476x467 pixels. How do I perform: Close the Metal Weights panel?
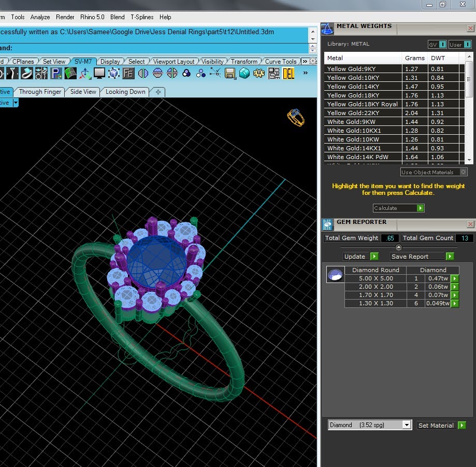470,29
